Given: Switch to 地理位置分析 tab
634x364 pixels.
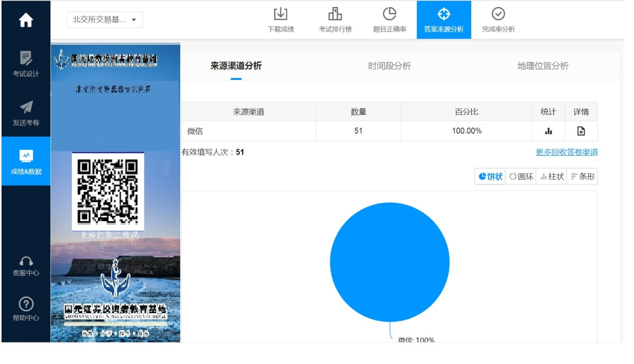Looking at the screenshot, I should pyautogui.click(x=543, y=66).
